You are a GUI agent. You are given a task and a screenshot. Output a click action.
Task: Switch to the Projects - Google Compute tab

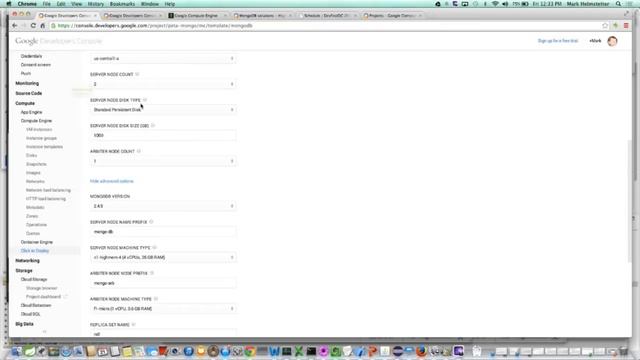tap(392, 16)
